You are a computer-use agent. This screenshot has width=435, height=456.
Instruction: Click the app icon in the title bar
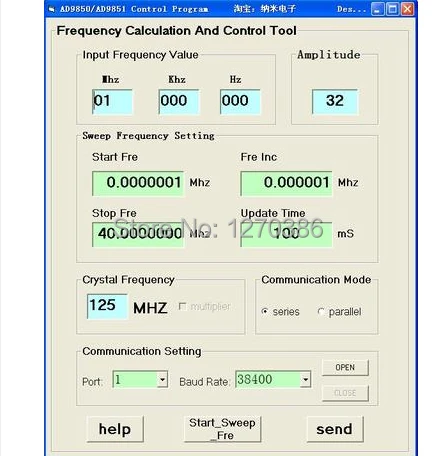pyautogui.click(x=52, y=9)
